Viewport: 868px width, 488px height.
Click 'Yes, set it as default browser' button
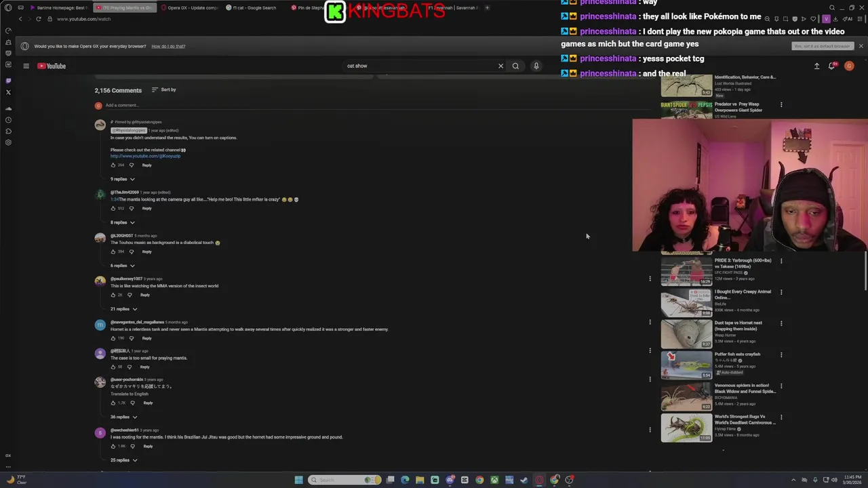click(x=822, y=46)
